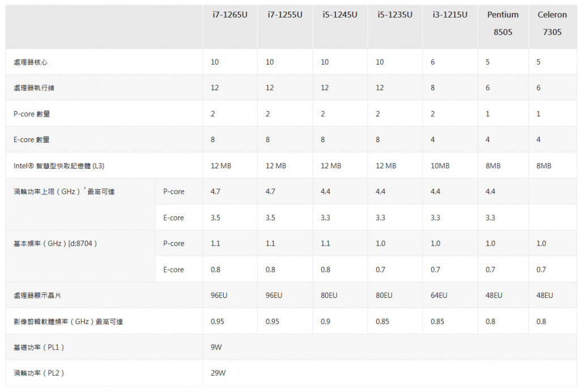Click the 3.5 turbo E-core value for i7-1265U

215,218
